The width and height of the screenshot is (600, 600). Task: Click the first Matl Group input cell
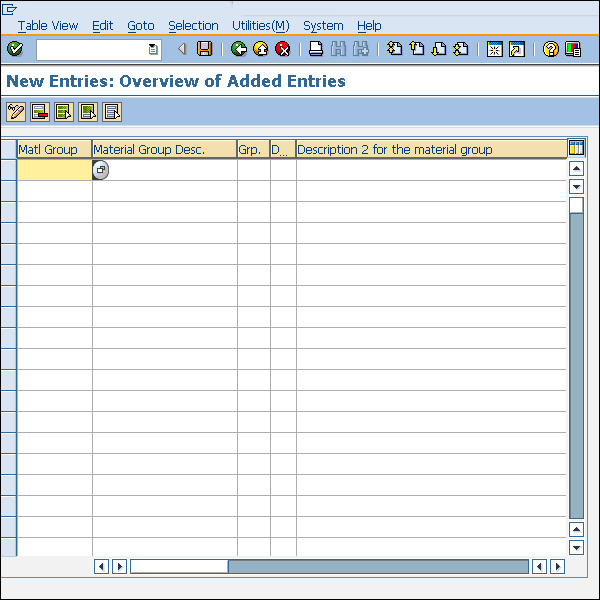click(54, 170)
